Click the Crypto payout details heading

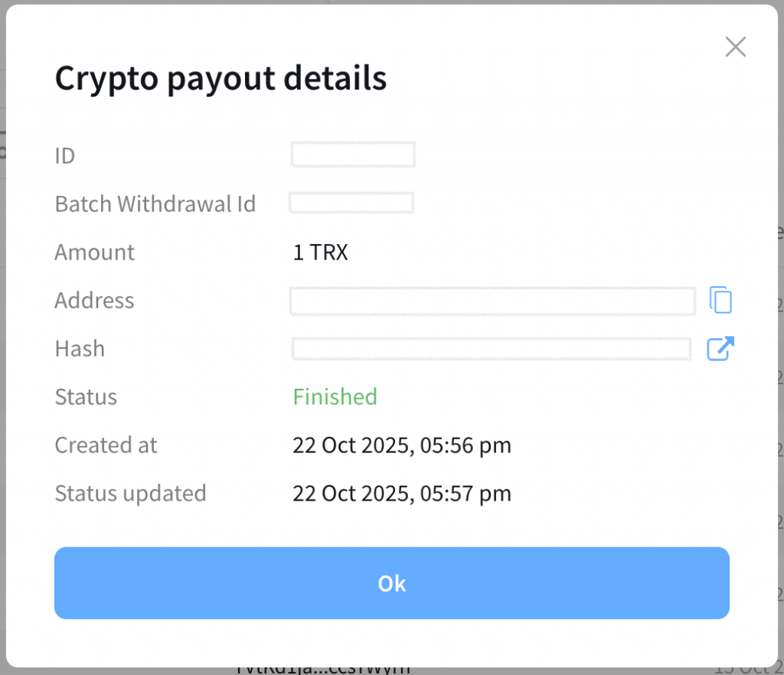220,79
